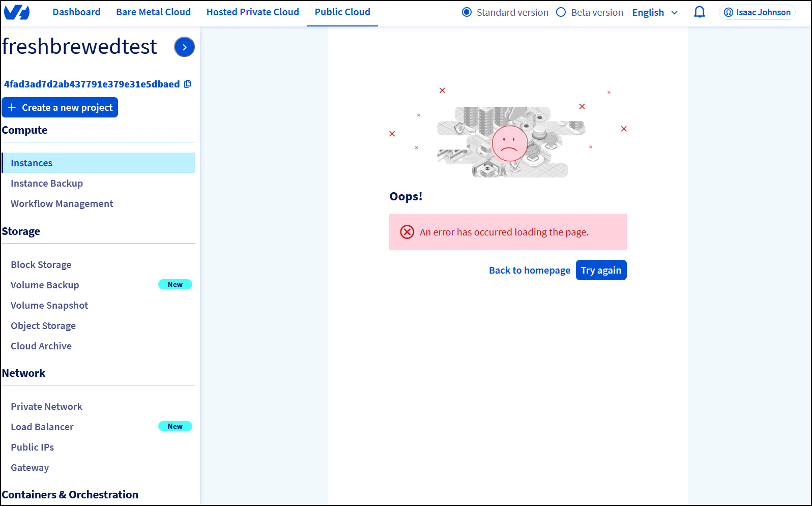Viewport: 812px width, 506px height.
Task: Open the Isaac Johnson account menu
Action: 757,12
